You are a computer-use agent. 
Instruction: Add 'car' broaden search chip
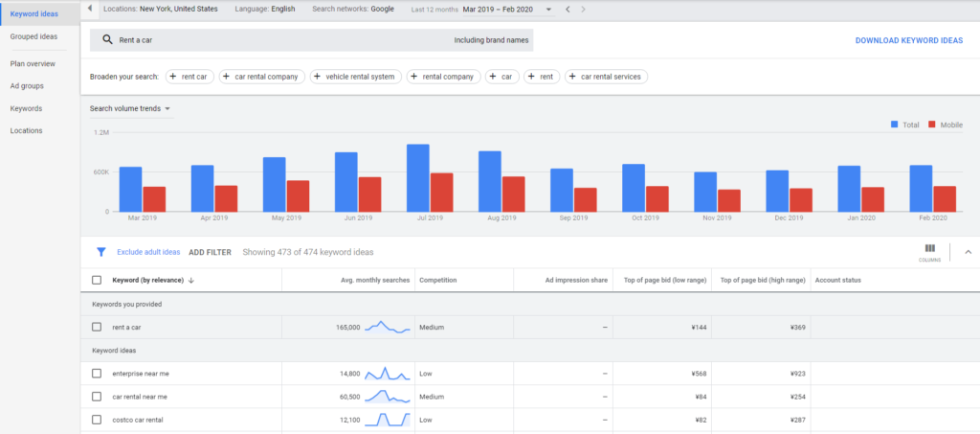(x=501, y=77)
